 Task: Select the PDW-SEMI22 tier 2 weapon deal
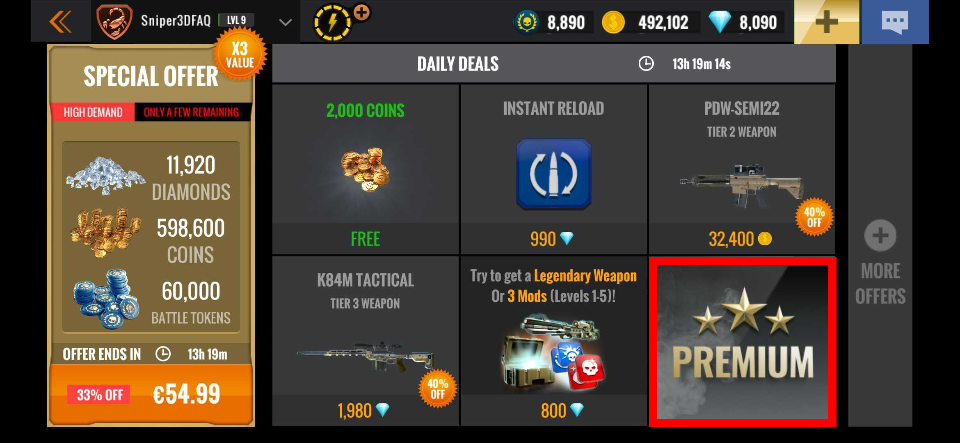pos(741,169)
